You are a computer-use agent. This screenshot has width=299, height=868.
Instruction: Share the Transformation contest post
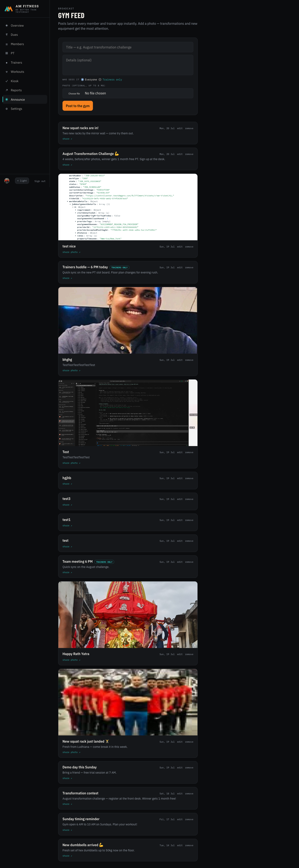pos(67,804)
